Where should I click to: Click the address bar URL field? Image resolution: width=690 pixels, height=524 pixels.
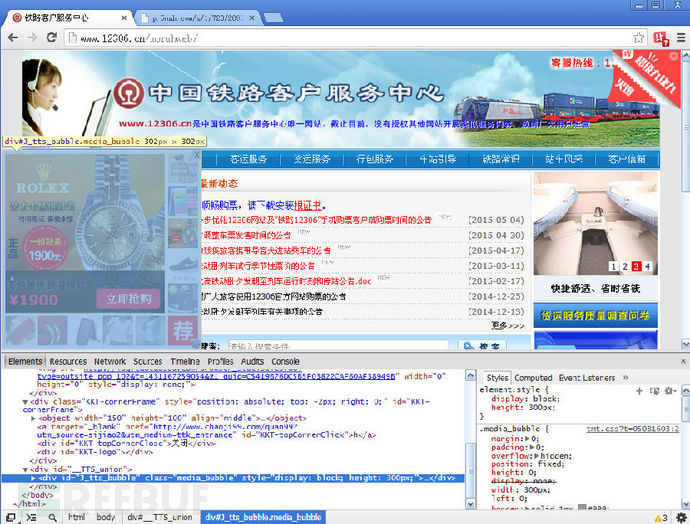pyautogui.click(x=356, y=38)
